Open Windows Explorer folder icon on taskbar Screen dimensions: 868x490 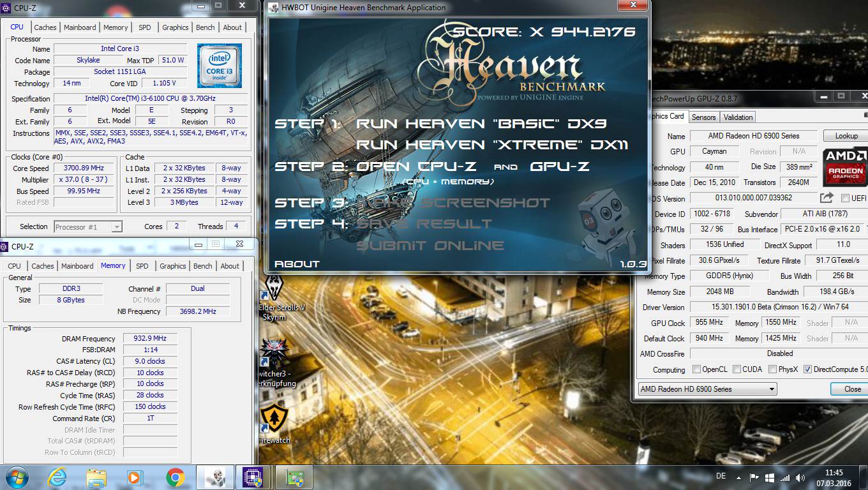coord(96,477)
